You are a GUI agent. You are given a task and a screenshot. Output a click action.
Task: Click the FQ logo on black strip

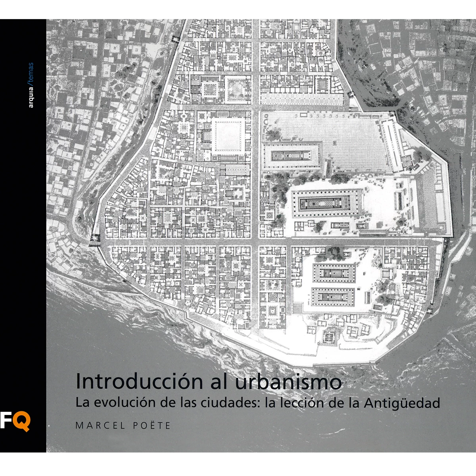[x=15, y=421]
